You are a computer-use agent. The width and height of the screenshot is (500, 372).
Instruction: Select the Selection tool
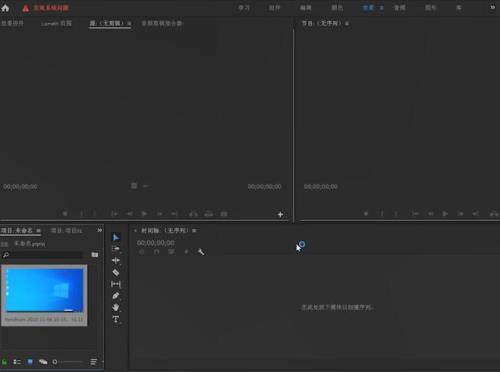click(116, 237)
